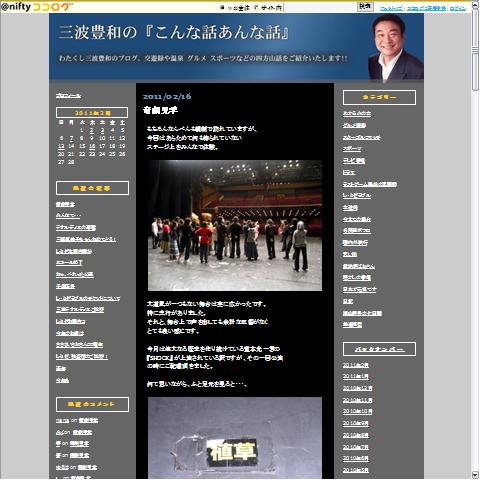Open calendar date 3 in February 2011
Image resolution: width=480 pixels, height=480 pixels.
102,130
